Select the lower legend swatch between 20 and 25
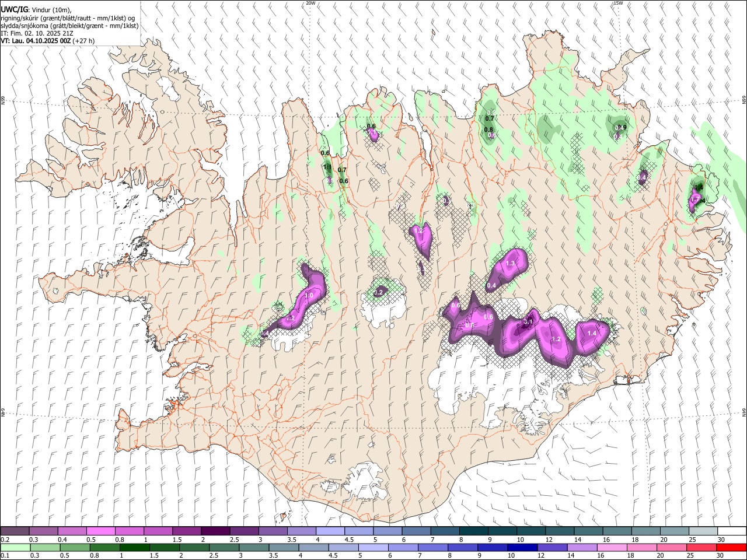Viewport: 747px width, 560px height. tap(672, 547)
